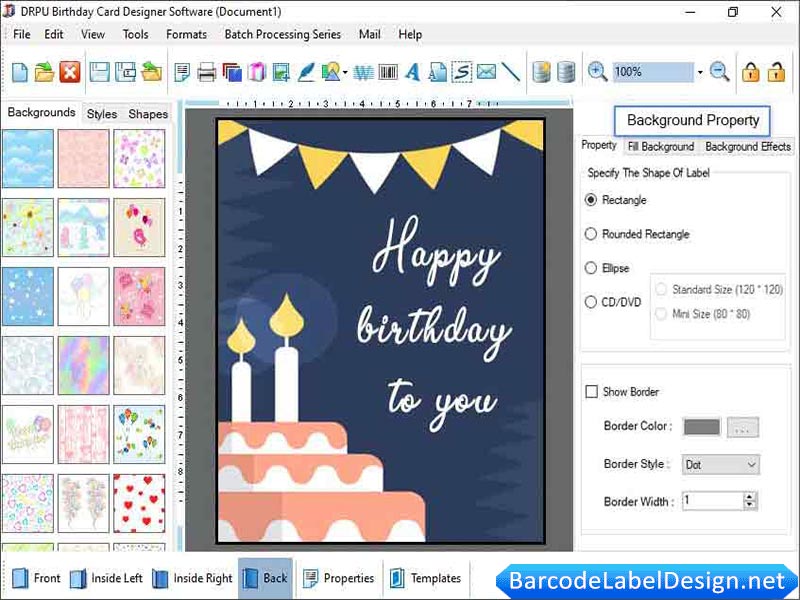Viewport: 800px width, 600px height.
Task: Open the Batch Processing Series menu
Action: [x=282, y=34]
